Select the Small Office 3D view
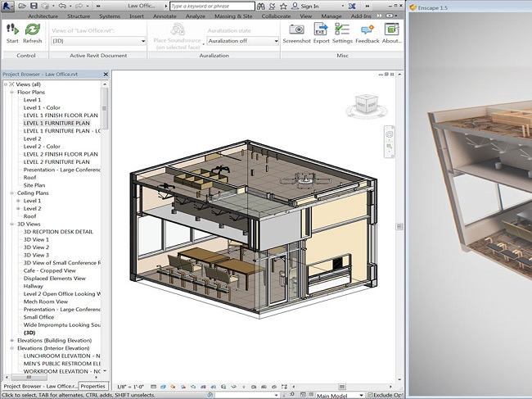 38,317
